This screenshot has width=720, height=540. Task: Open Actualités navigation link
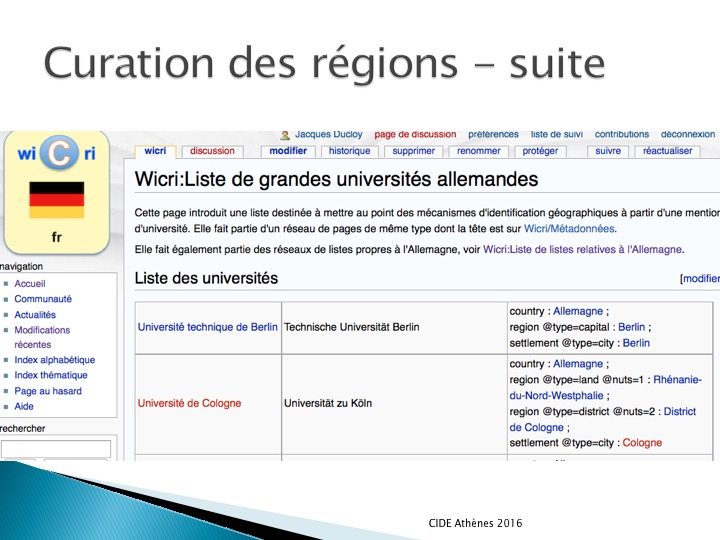[x=35, y=315]
